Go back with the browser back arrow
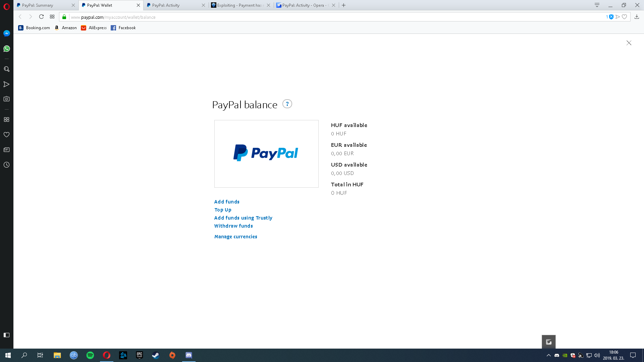Viewport: 644px width, 362px height. [20, 17]
